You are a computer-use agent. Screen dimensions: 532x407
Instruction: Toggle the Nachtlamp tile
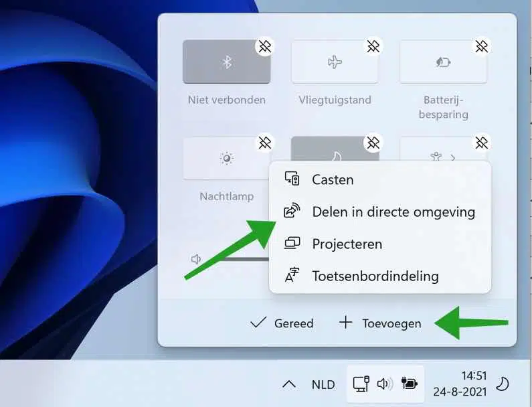227,158
